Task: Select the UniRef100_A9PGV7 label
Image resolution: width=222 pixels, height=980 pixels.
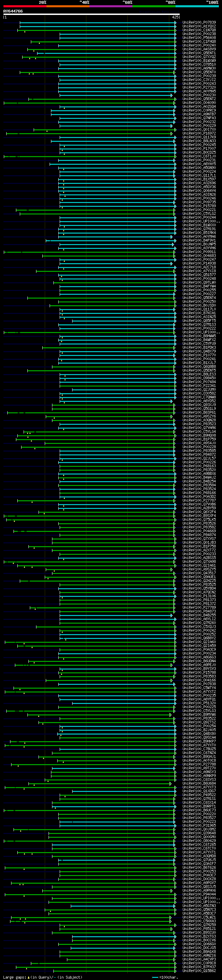Action: 199,883
